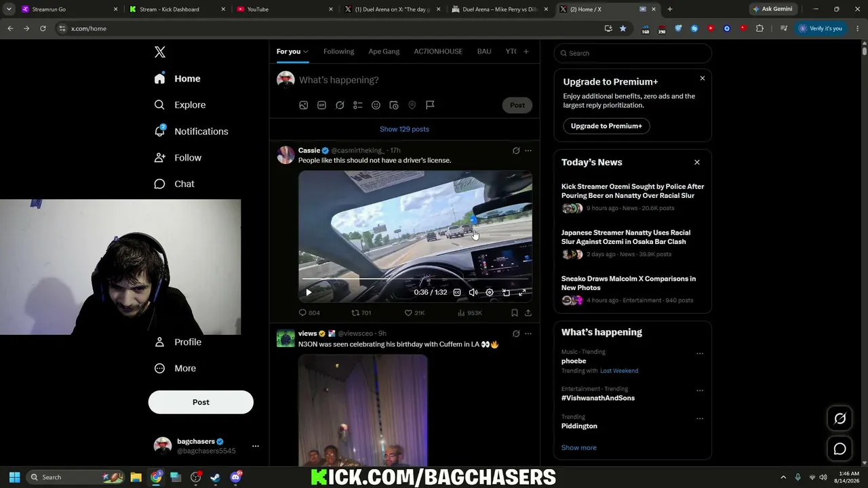Open options for phoebe trend

pyautogui.click(x=700, y=353)
